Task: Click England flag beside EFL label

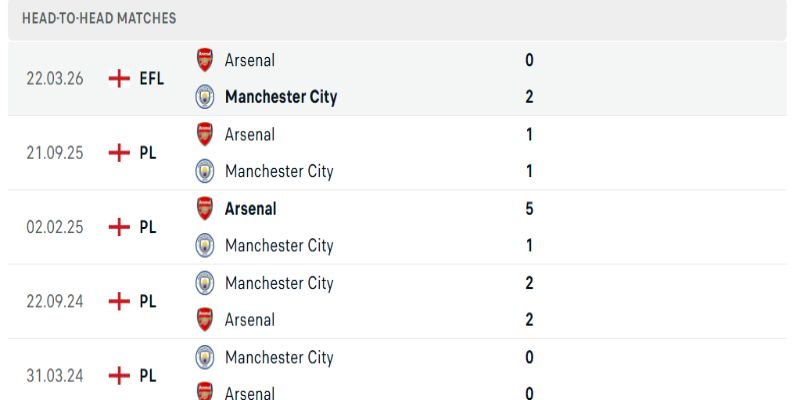Action: [x=120, y=78]
